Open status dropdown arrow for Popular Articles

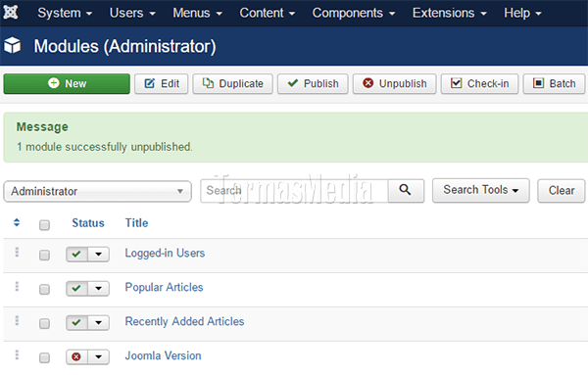click(99, 289)
